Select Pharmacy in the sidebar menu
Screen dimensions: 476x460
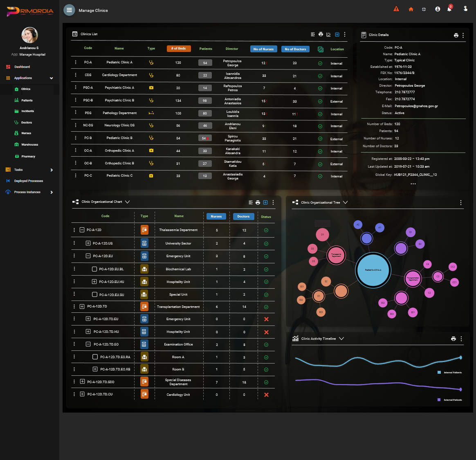[x=28, y=157]
